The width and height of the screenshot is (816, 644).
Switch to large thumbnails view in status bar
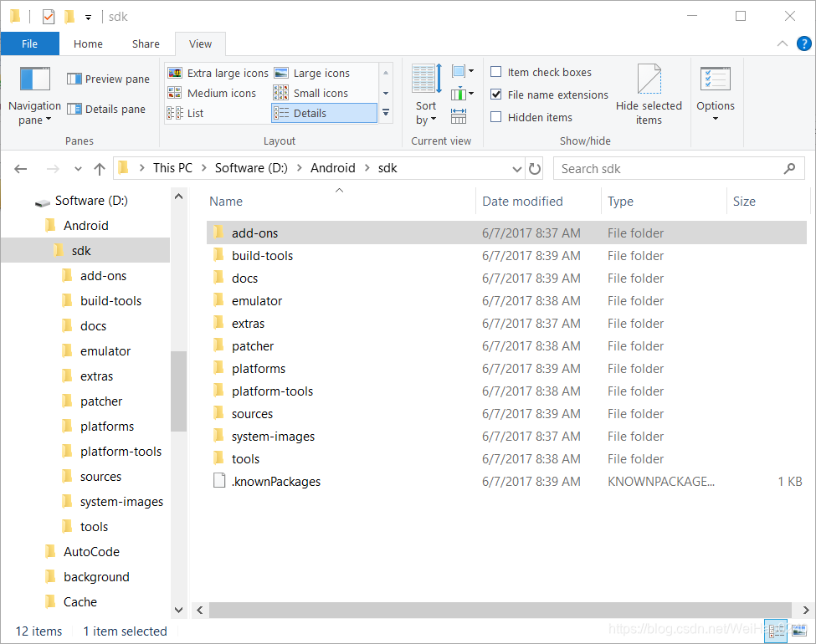click(800, 631)
